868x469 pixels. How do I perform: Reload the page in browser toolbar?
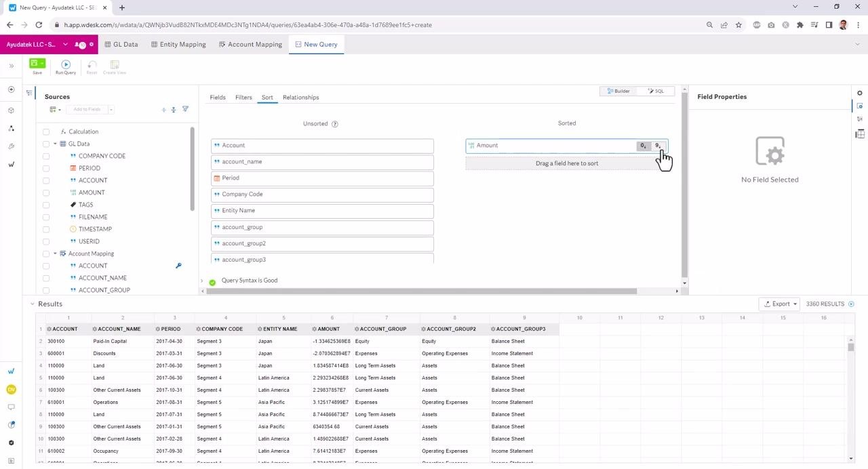(x=39, y=25)
